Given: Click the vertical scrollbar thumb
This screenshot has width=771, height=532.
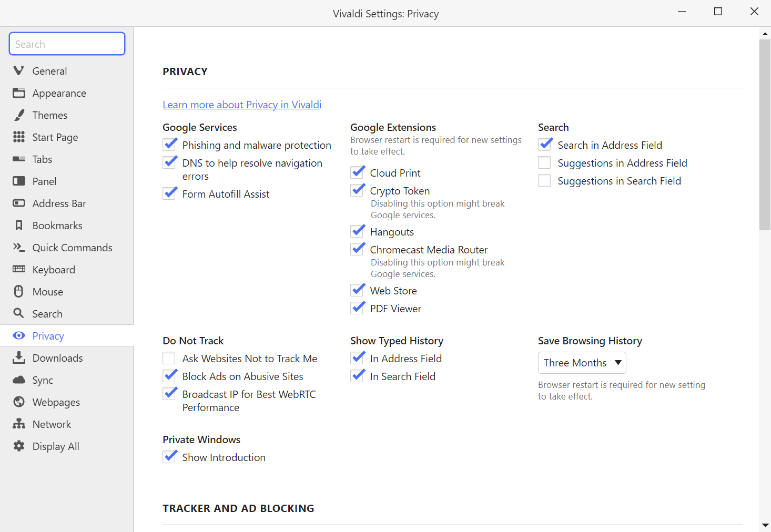Looking at the screenshot, I should point(765,134).
